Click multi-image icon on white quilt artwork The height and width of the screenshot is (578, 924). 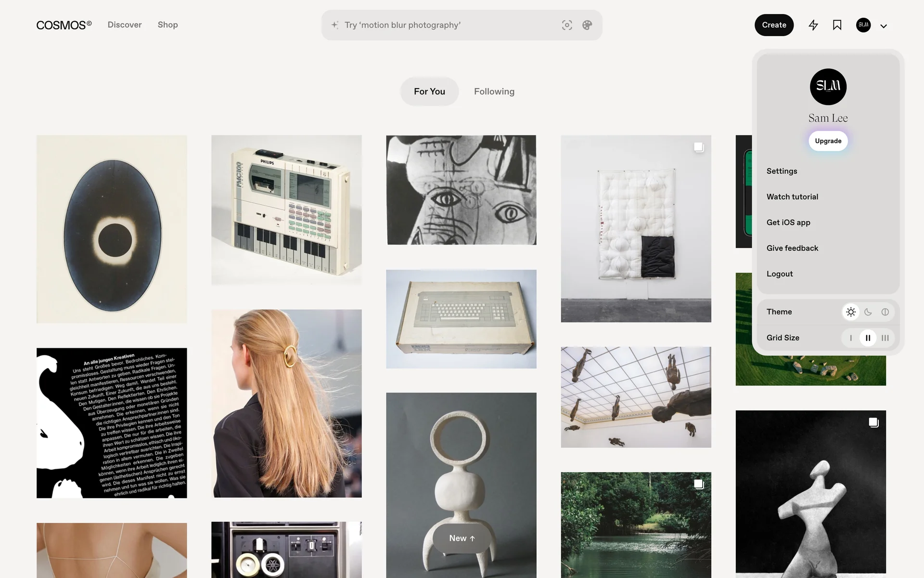699,147
